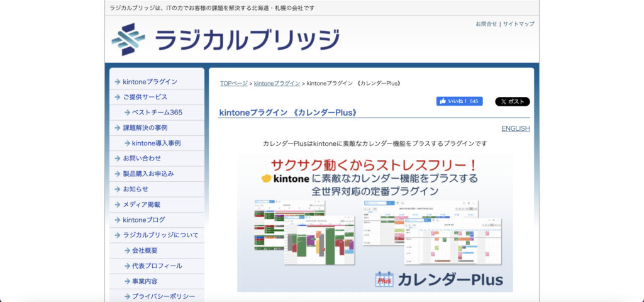Click the arrow icon beside 課題解決の事例
The height and width of the screenshot is (302, 644).
coord(118,128)
